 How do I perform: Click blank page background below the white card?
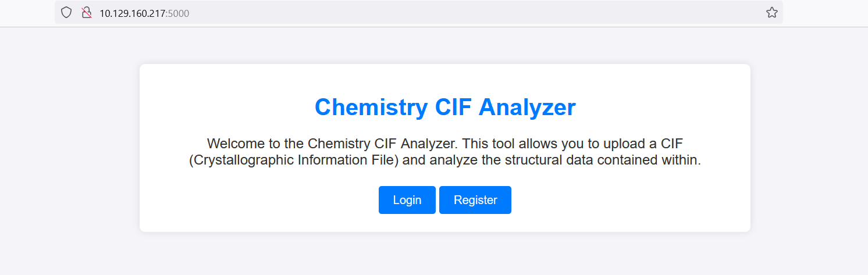(445, 255)
